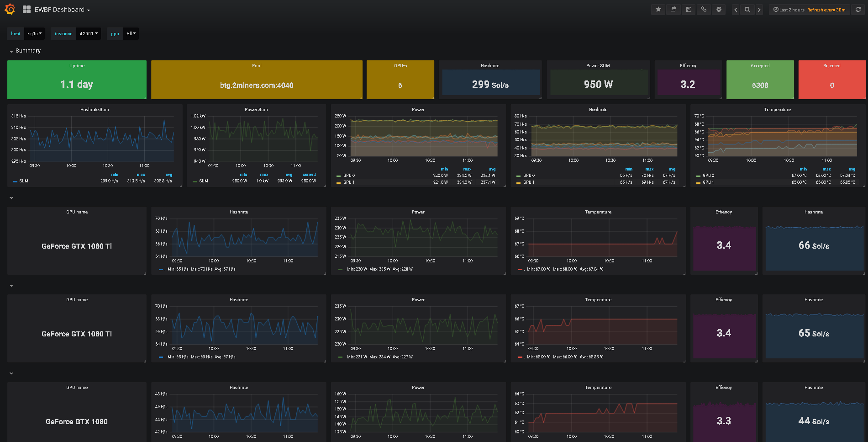Open the dashboard links chain icon
This screenshot has width=868, height=442.
[x=704, y=10]
